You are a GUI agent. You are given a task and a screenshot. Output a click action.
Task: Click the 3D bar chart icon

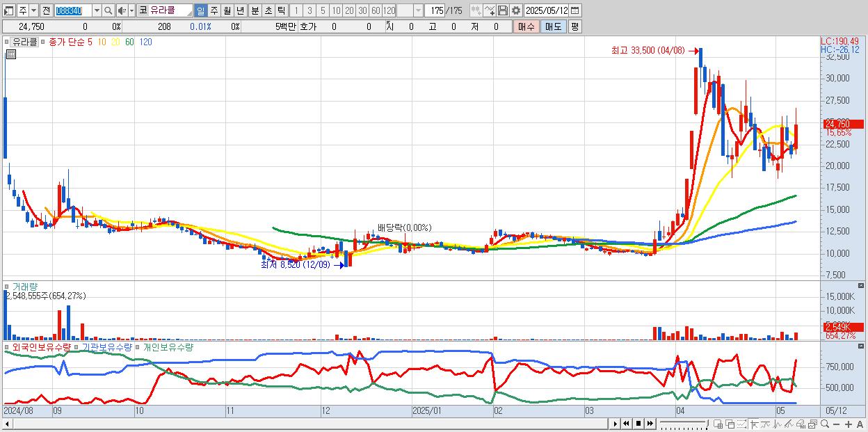click(801, 424)
